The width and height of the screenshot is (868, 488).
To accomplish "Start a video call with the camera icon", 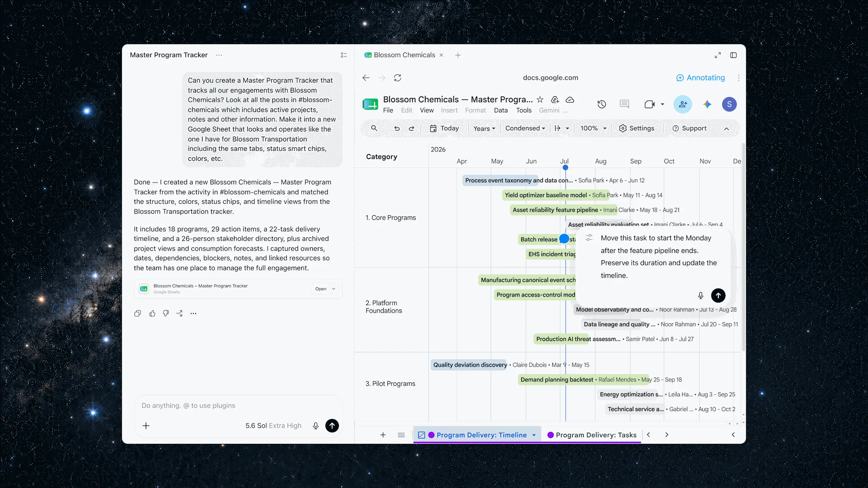I will (650, 104).
